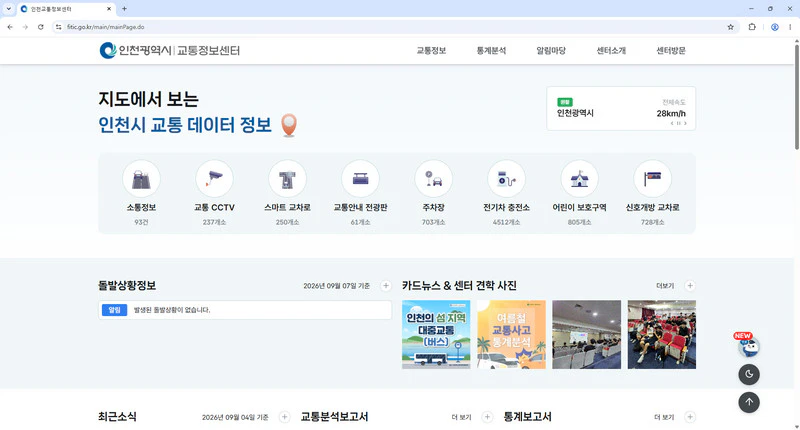The height and width of the screenshot is (430, 800).
Task: Click the 237개소 count under 교통 CCTV
Action: pyautogui.click(x=214, y=222)
